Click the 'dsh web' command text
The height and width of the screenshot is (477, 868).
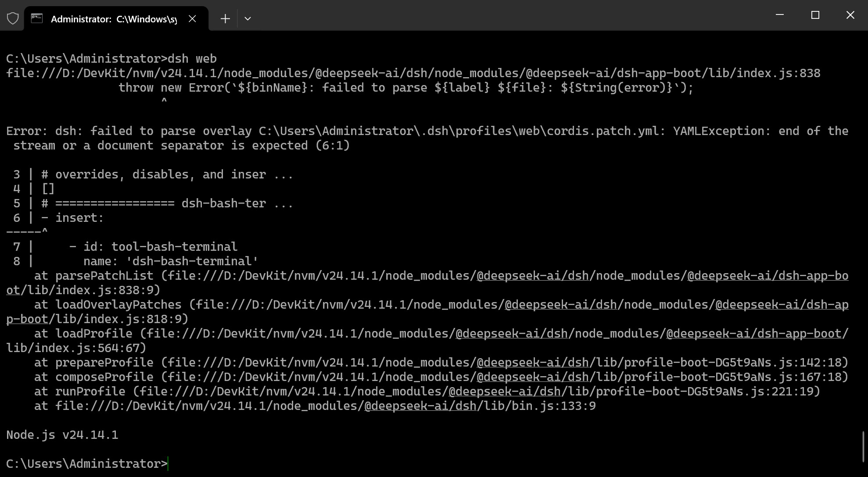(192, 59)
